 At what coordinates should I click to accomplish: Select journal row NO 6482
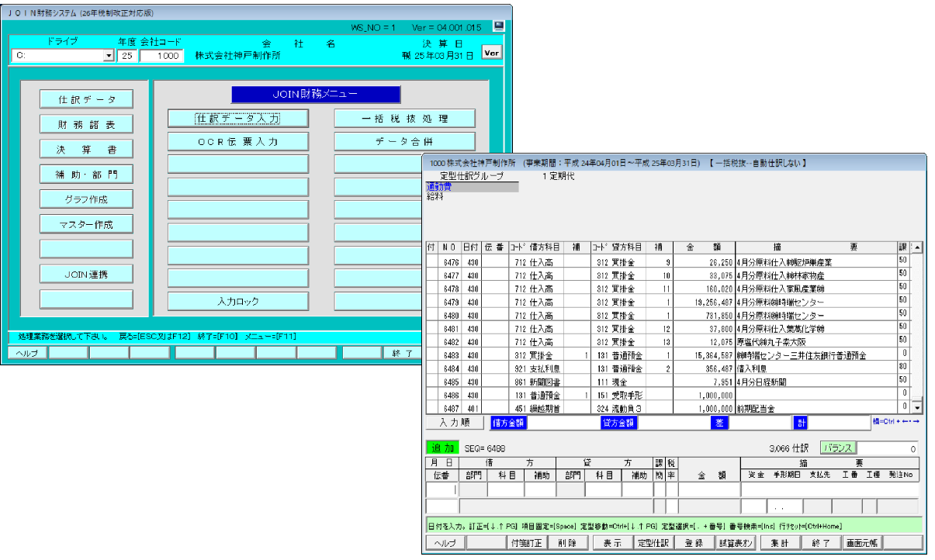[667, 341]
